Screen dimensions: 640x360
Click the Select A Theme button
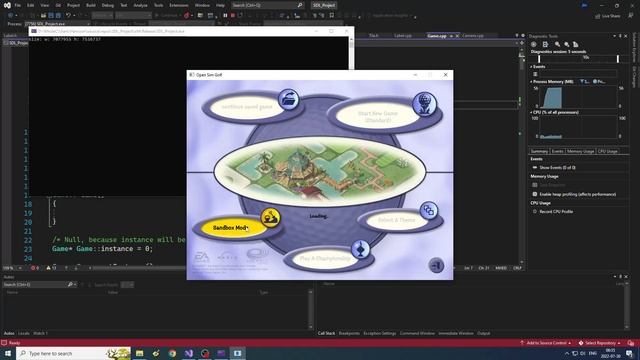tap(396, 220)
